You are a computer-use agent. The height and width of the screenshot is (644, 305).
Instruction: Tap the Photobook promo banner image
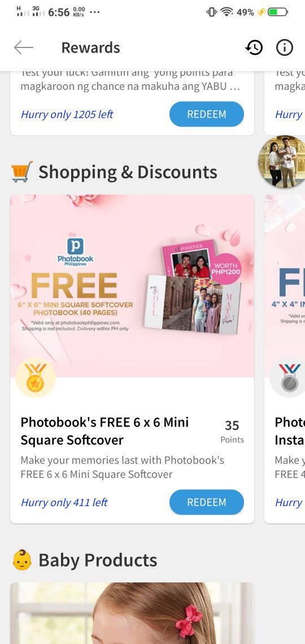pos(132,286)
